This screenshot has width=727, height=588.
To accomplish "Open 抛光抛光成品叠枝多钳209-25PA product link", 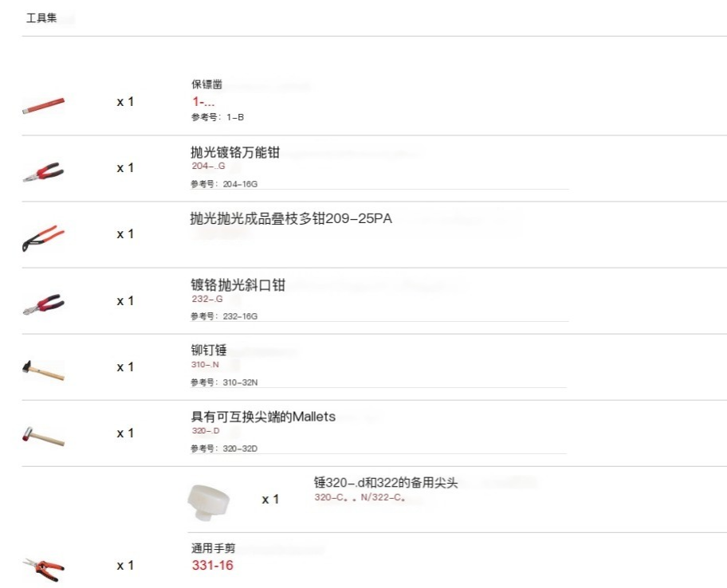I will pyautogui.click(x=291, y=218).
